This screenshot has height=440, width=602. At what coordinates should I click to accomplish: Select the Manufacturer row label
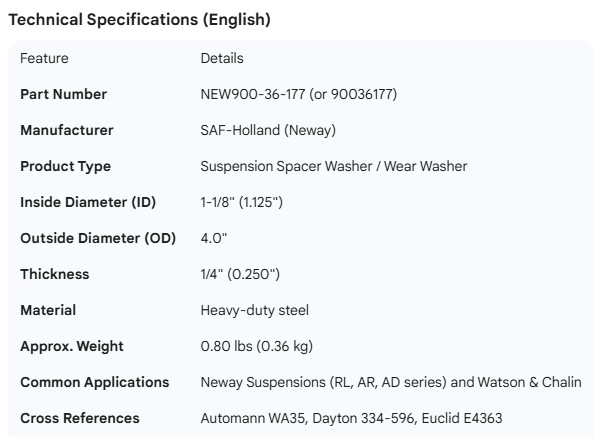click(67, 130)
